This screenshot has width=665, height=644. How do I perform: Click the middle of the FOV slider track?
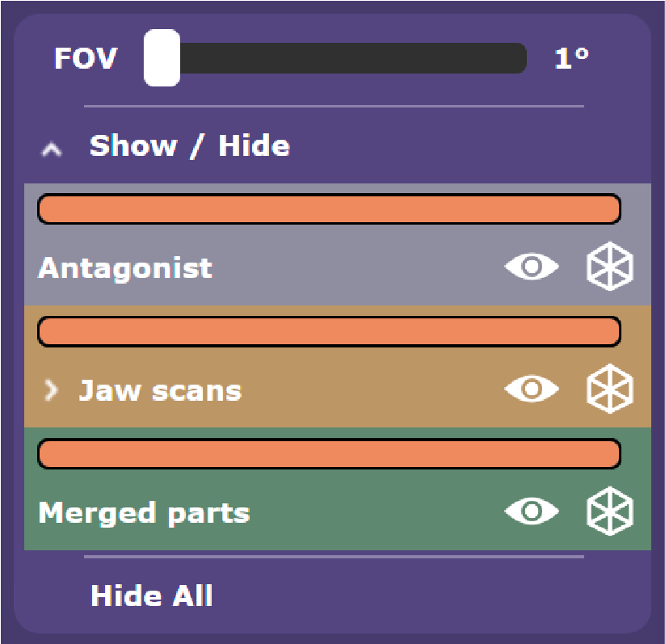[x=335, y=57]
